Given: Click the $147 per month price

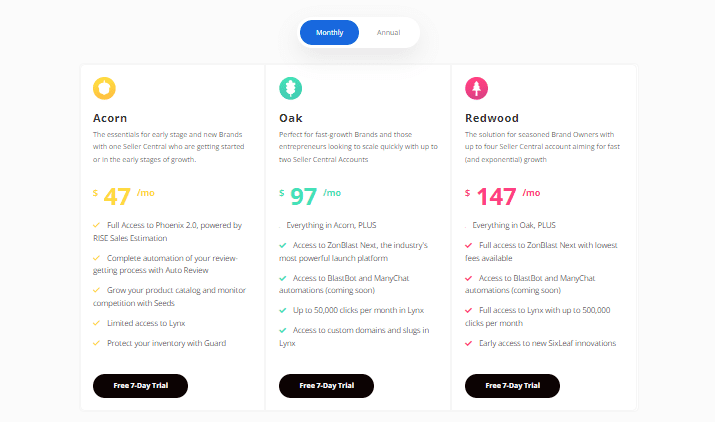Looking at the screenshot, I should [x=503, y=197].
